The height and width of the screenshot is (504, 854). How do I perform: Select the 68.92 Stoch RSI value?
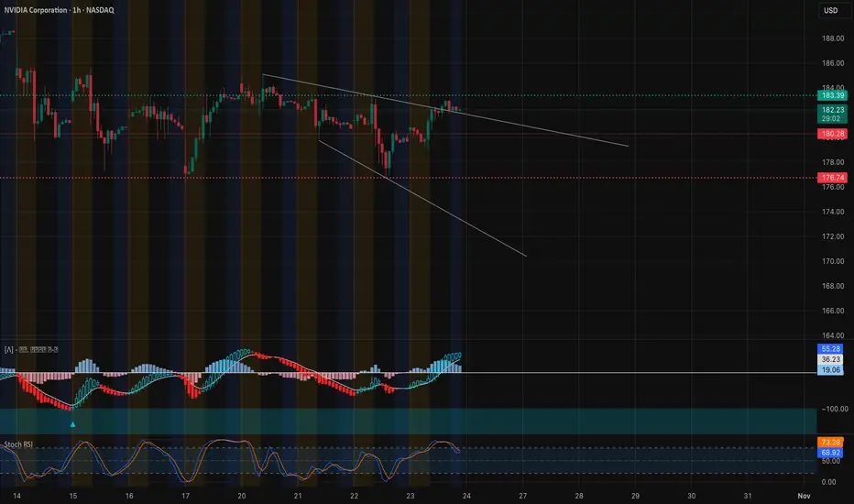[x=830, y=453]
